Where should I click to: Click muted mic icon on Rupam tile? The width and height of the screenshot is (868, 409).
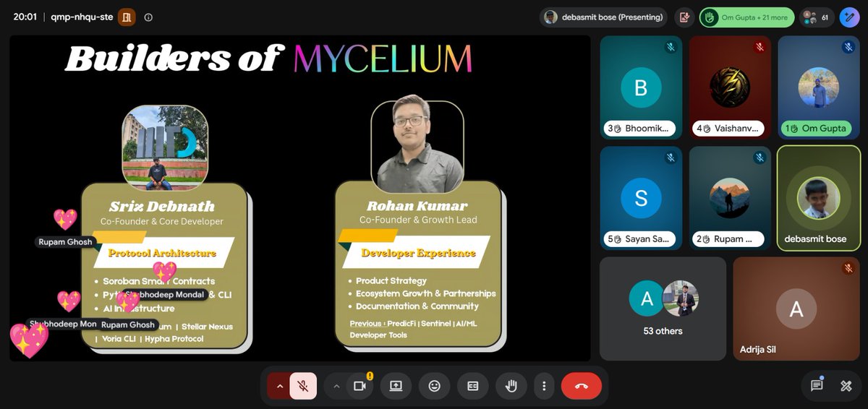[759, 158]
